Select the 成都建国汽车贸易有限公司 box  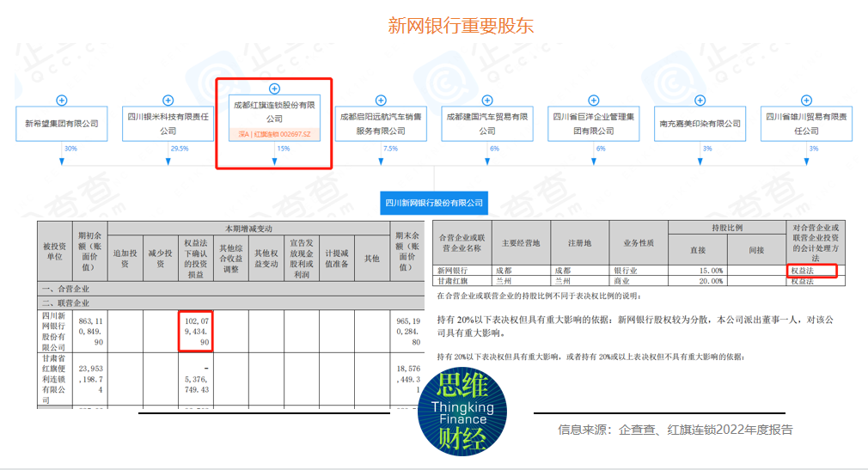[x=487, y=124]
